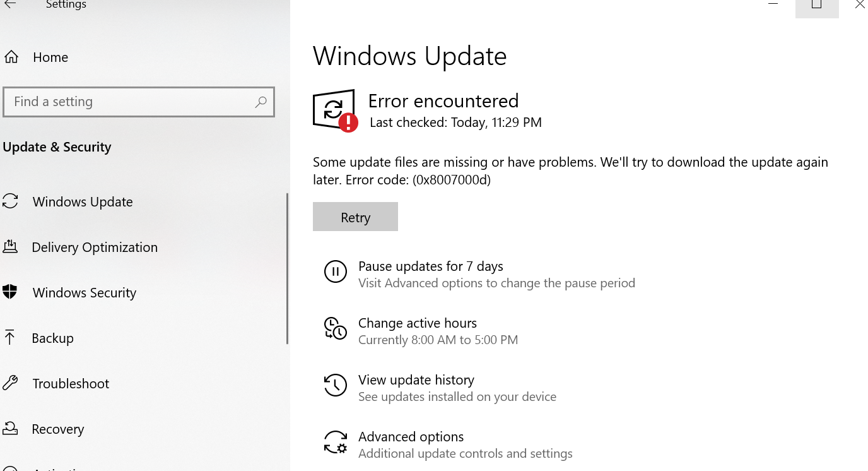The height and width of the screenshot is (471, 868).
Task: Go back using the back arrow
Action: (11, 4)
